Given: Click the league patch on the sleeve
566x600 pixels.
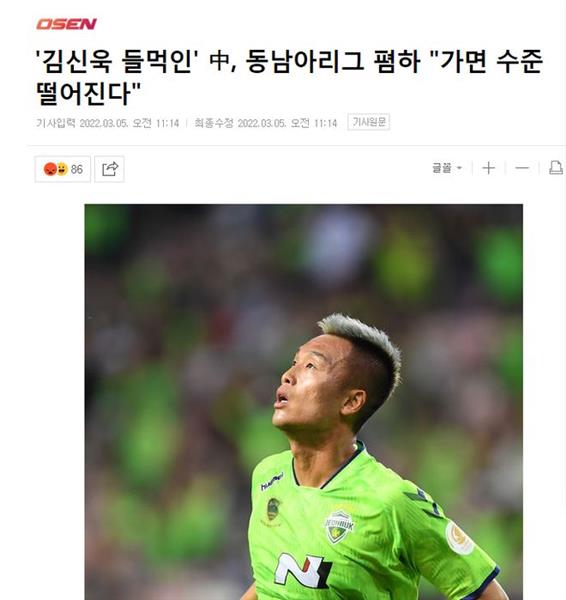Looking at the screenshot, I should [x=459, y=538].
